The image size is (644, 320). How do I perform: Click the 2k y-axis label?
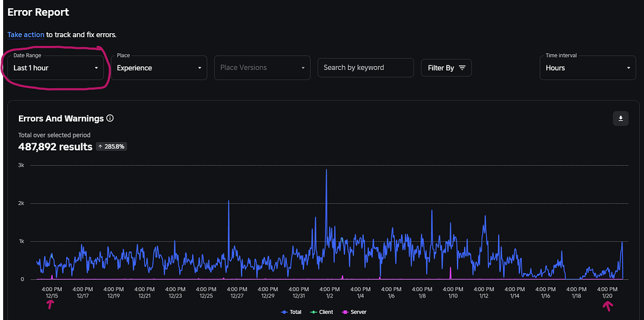(21, 204)
